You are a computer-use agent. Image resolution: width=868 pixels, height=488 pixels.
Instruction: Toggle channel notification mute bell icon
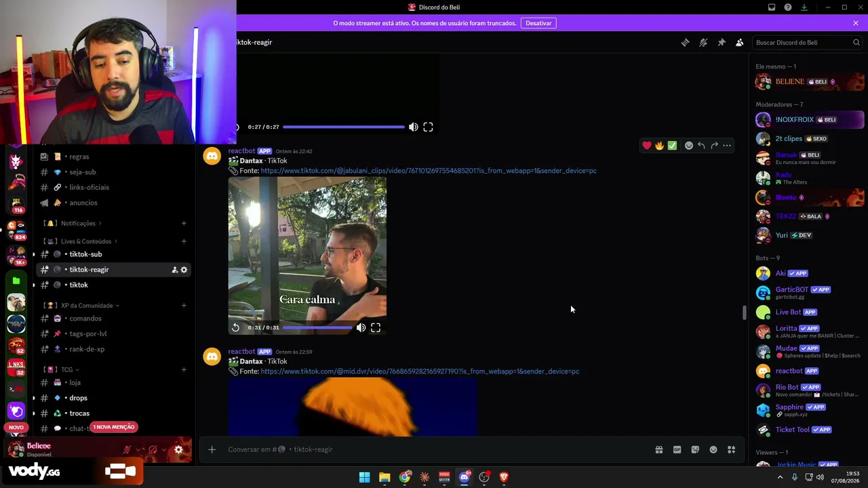703,42
